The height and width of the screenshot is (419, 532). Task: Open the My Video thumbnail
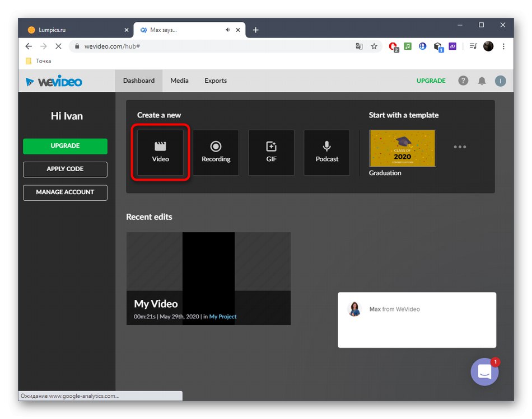[x=208, y=269]
